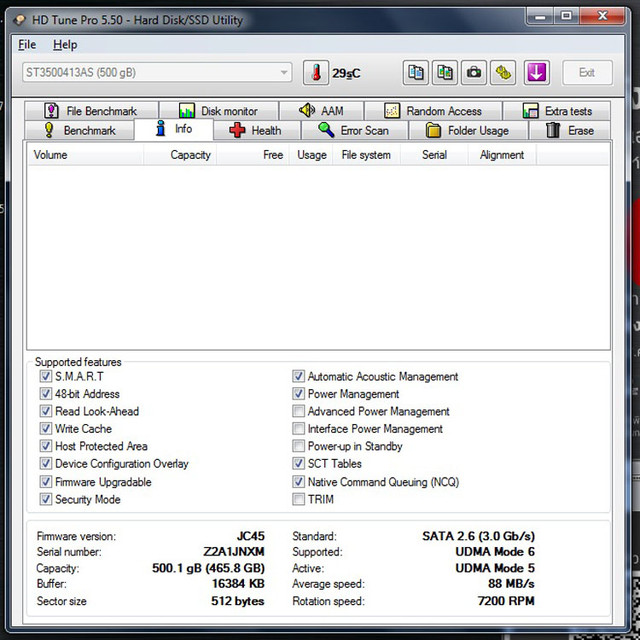640x640 pixels.
Task: Toggle the Power Management checkbox
Action: coord(298,393)
